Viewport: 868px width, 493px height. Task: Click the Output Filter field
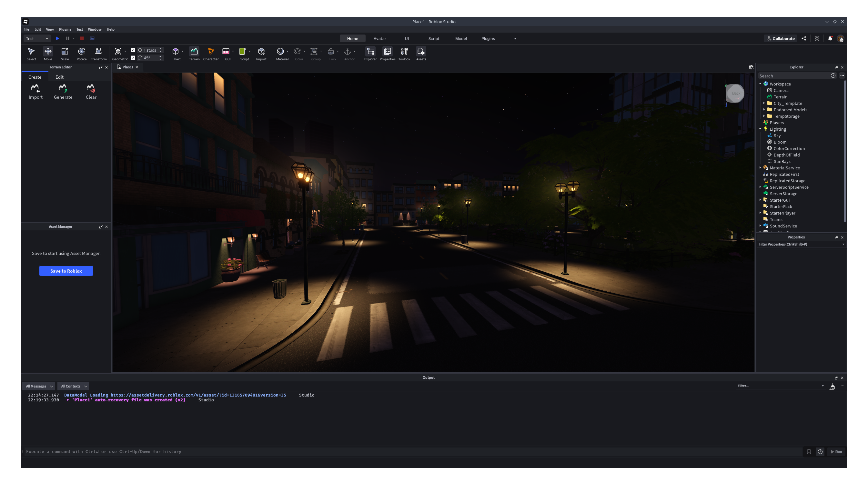[x=781, y=386]
